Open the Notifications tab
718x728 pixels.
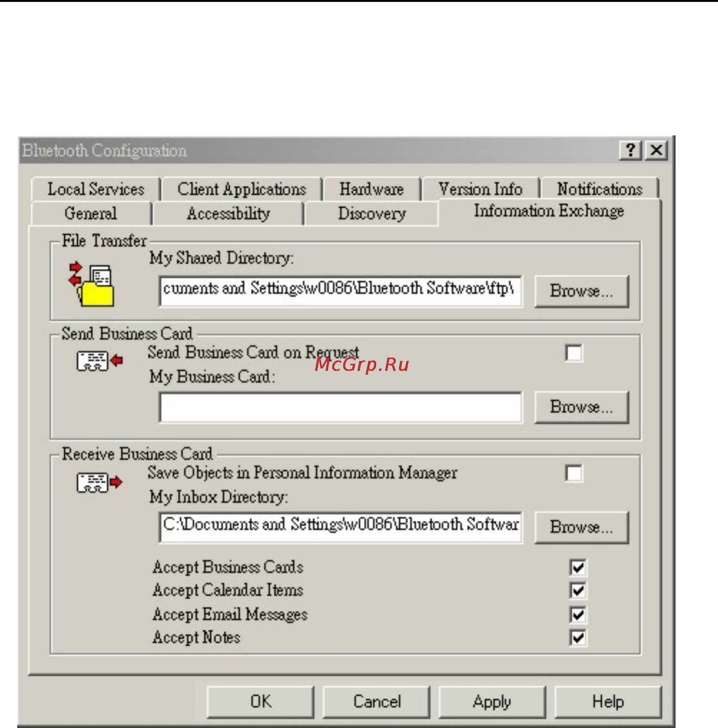point(600,189)
